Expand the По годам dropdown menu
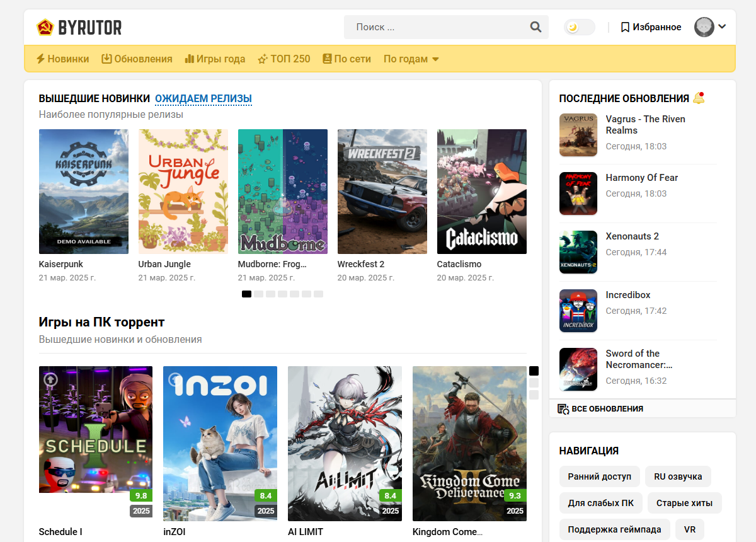 point(411,59)
